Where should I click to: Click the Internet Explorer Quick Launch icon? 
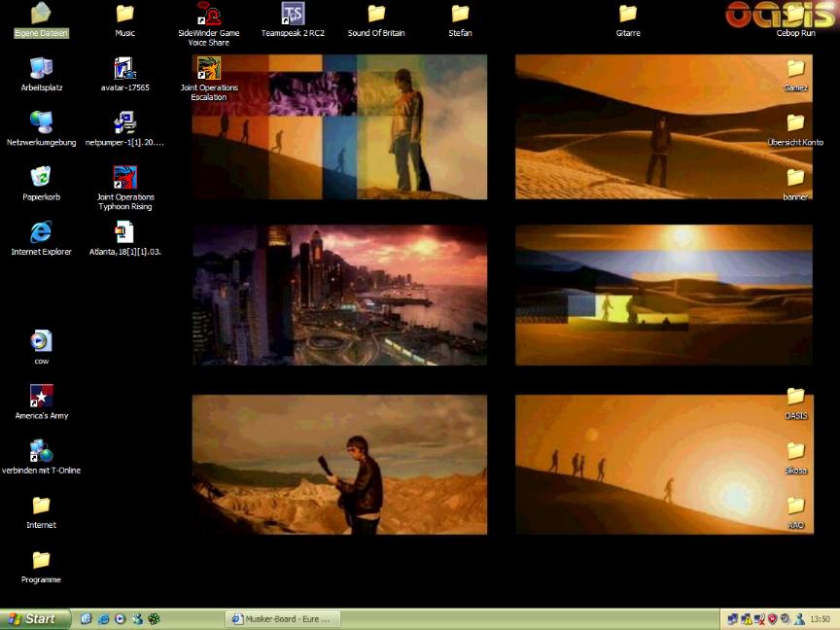[x=103, y=619]
